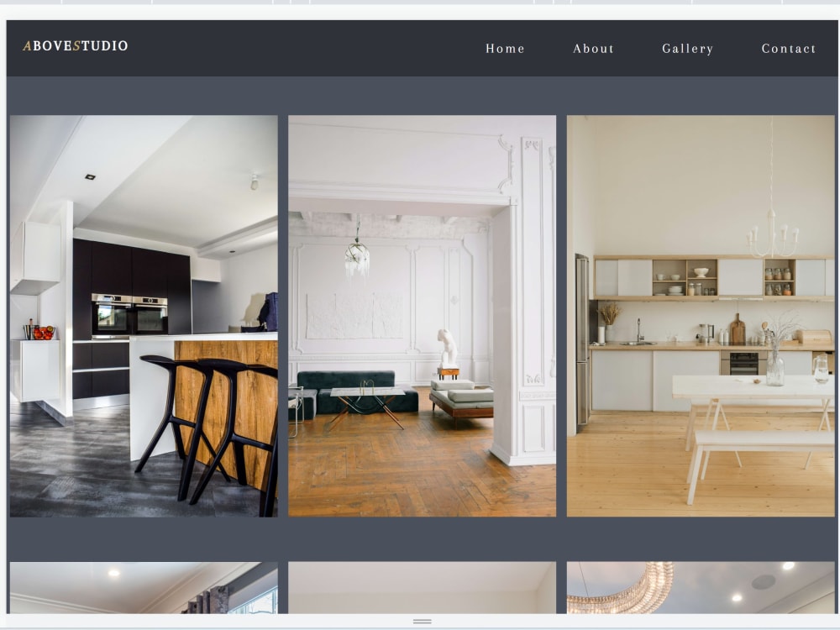Open the Home nav link
The height and width of the screenshot is (630, 840).
pos(505,49)
